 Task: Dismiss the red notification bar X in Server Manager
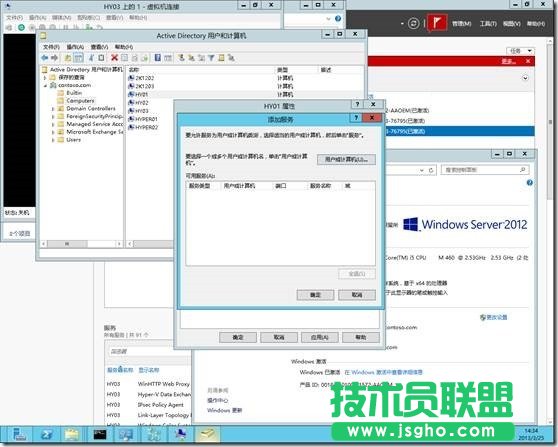click(528, 61)
